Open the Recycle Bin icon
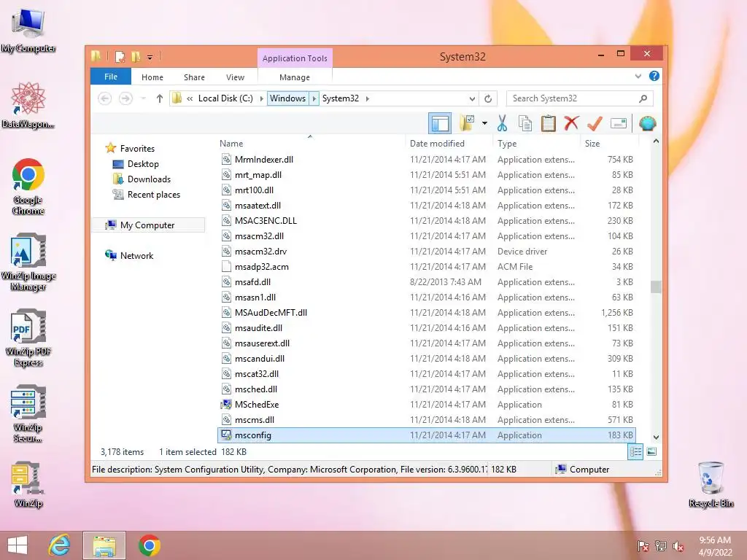Viewport: 747px width, 560px height. tap(711, 484)
